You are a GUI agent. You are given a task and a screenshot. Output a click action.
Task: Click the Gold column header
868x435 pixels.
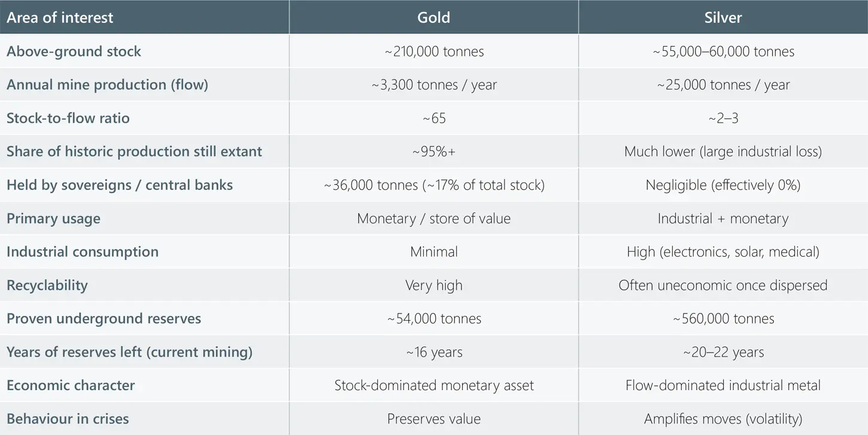[433, 17]
